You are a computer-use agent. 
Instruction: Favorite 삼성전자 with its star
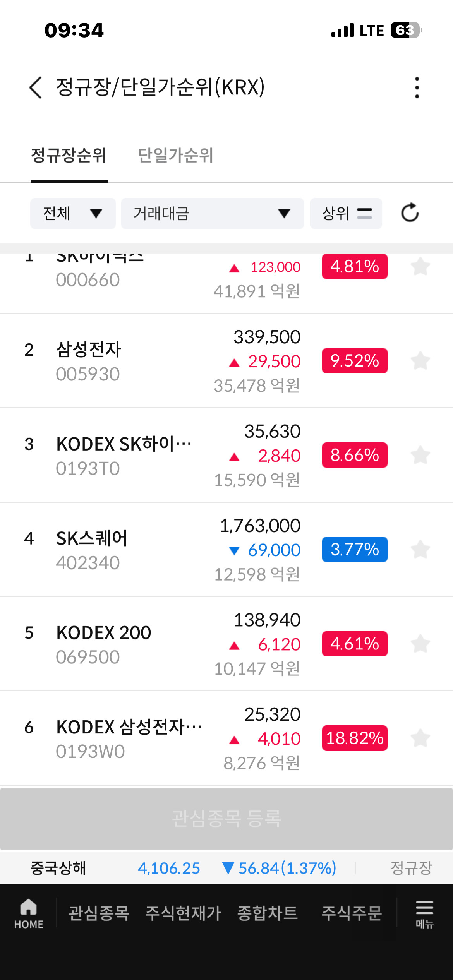[420, 361]
